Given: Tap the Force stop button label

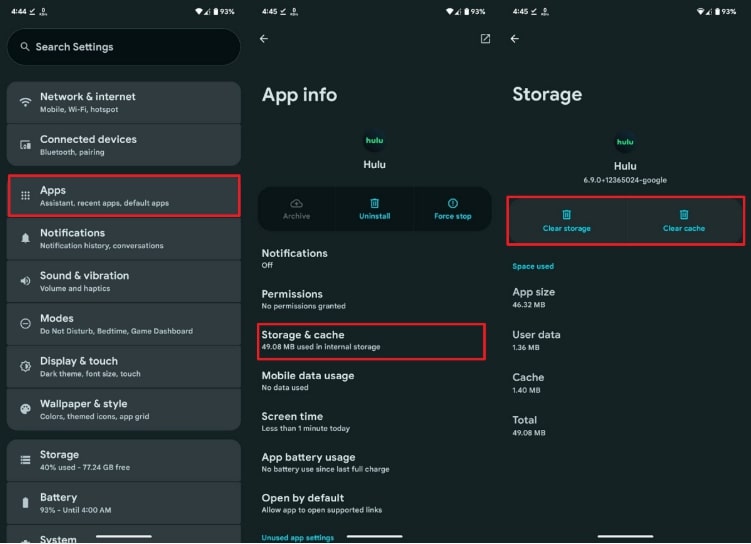Looking at the screenshot, I should [453, 216].
